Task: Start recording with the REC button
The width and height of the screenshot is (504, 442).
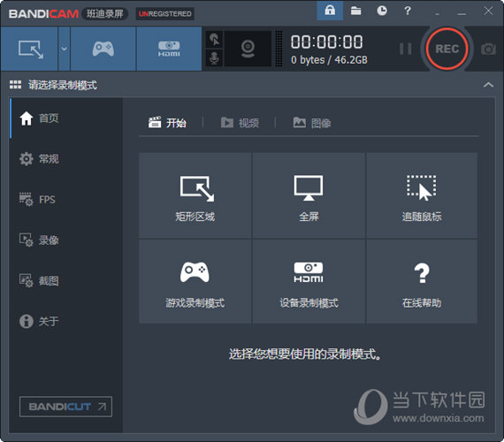Action: [x=447, y=49]
